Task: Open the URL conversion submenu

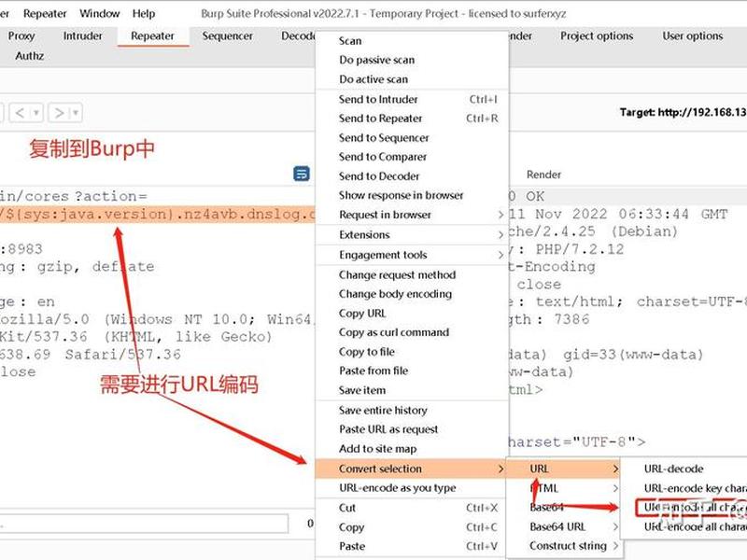Action: pyautogui.click(x=564, y=469)
